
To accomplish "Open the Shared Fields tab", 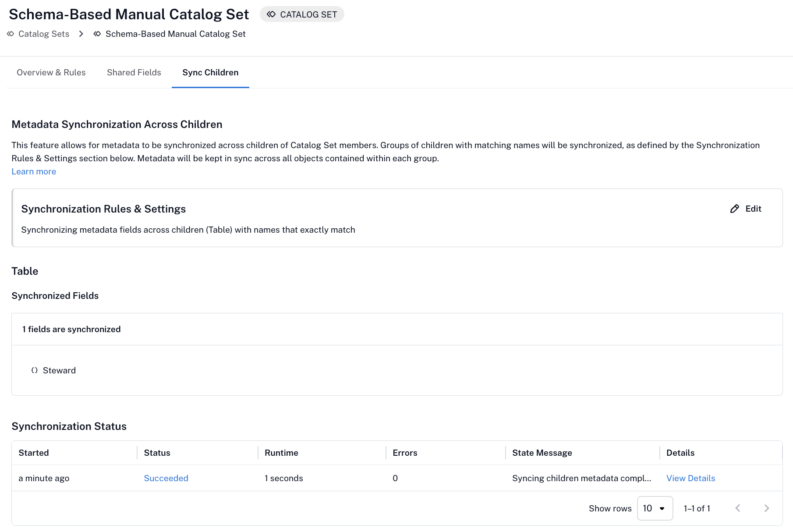I will (x=134, y=73).
